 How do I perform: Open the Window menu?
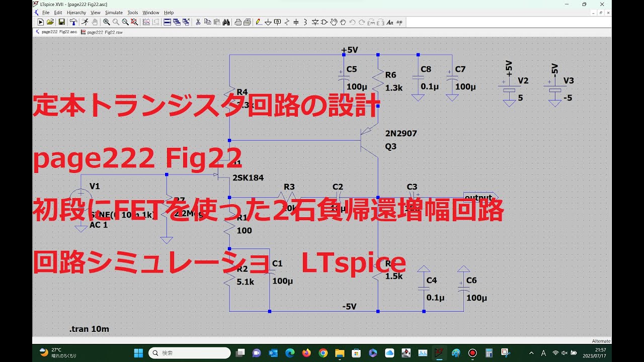(x=151, y=13)
